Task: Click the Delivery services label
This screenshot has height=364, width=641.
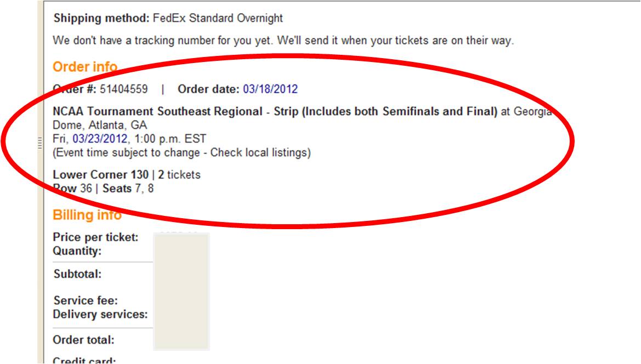Action: [x=100, y=314]
